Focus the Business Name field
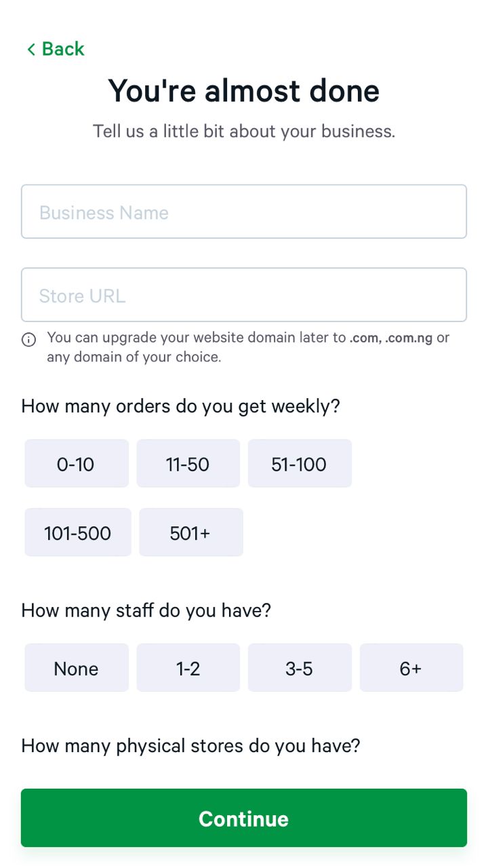The image size is (488, 868). click(x=244, y=212)
